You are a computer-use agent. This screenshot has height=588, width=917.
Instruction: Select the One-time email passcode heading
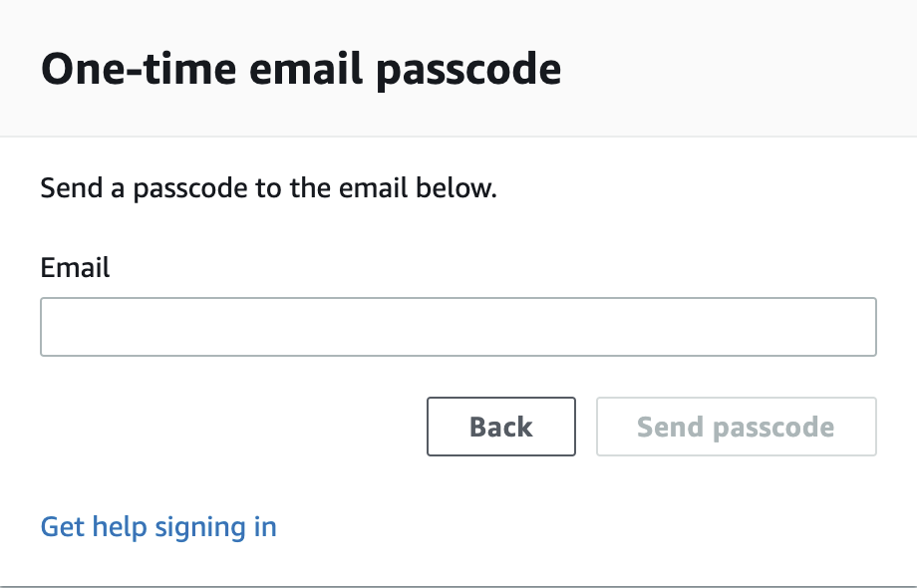301,70
